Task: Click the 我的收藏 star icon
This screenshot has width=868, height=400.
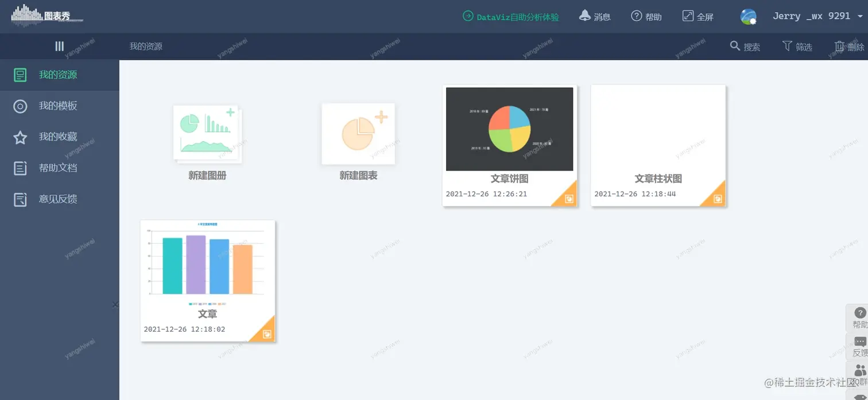Action: point(20,137)
